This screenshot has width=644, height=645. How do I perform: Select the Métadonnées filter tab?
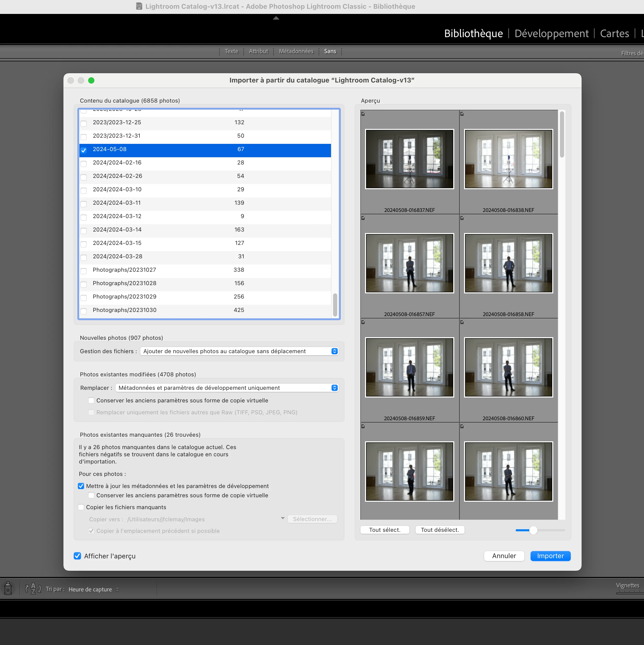click(x=296, y=51)
